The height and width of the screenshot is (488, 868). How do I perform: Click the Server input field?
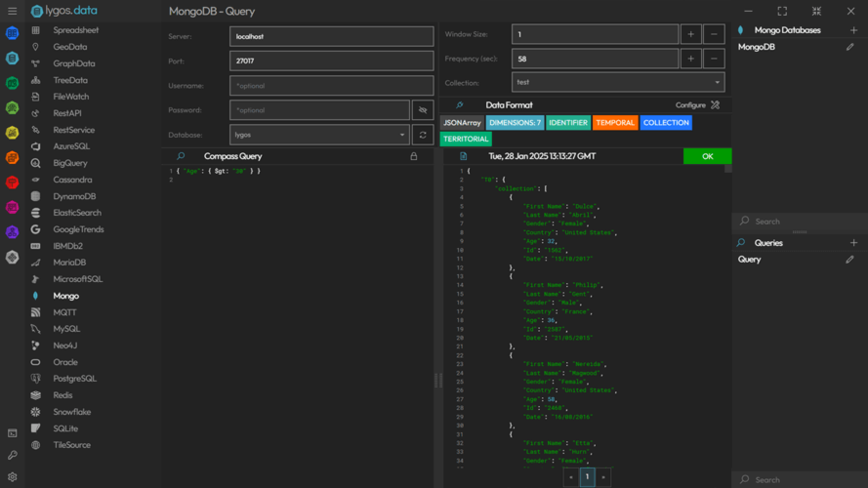click(x=332, y=36)
